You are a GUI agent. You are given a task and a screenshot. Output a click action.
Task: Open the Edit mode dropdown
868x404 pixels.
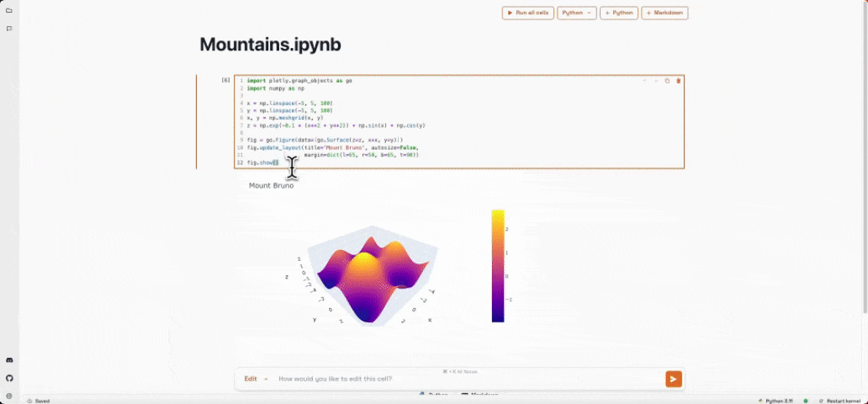tap(255, 379)
